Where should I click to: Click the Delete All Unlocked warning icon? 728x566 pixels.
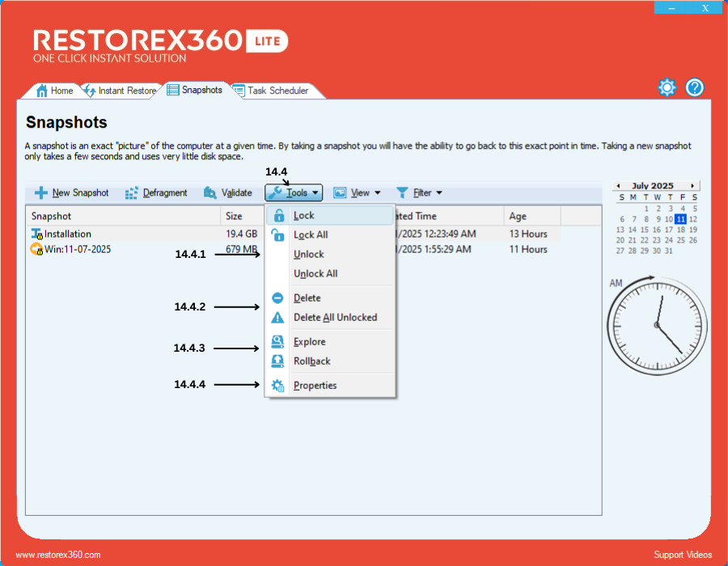coord(278,318)
